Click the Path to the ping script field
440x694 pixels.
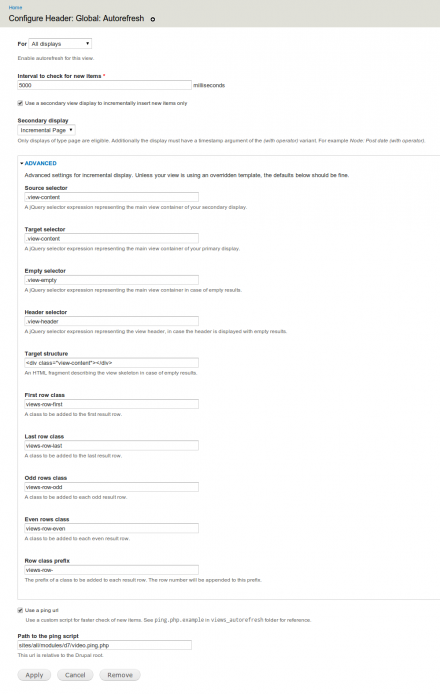pos(104,645)
